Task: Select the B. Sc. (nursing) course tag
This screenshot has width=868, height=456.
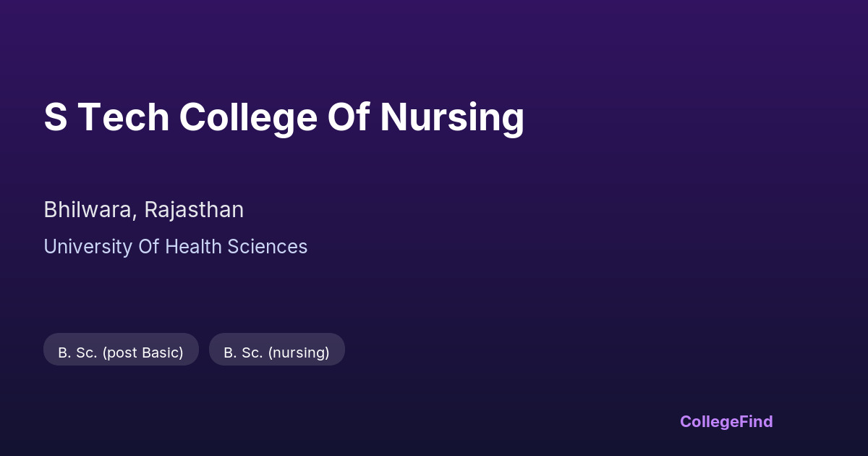Action: pyautogui.click(x=276, y=350)
